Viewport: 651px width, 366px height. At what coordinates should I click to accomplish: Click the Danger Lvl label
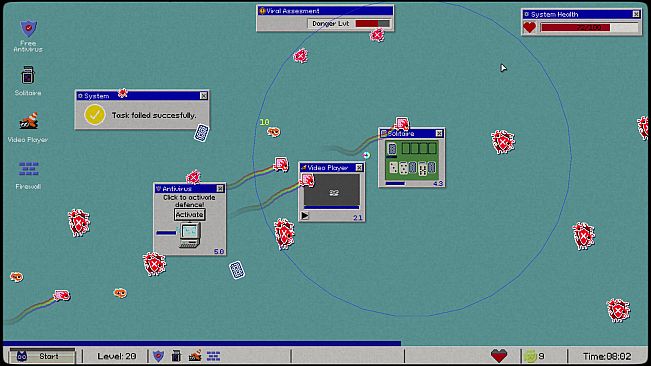point(330,24)
